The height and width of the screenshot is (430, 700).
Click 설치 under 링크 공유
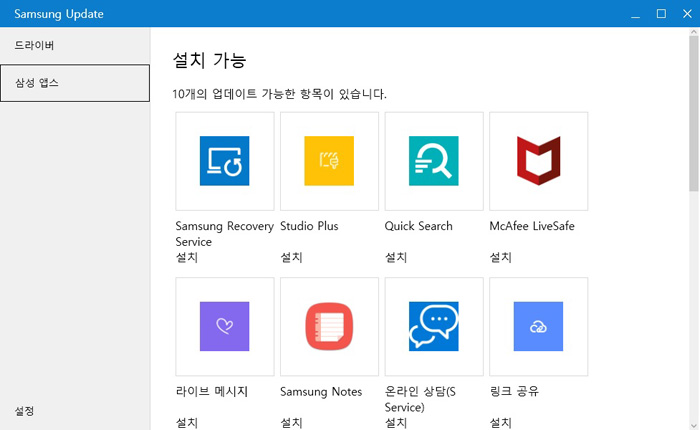pyautogui.click(x=500, y=422)
